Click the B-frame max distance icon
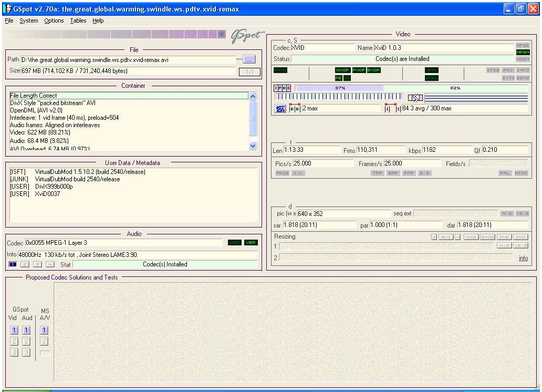 click(x=295, y=109)
